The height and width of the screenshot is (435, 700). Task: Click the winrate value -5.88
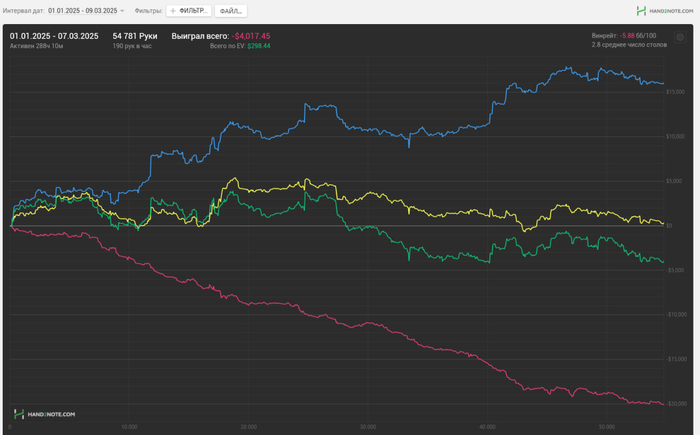coord(628,36)
